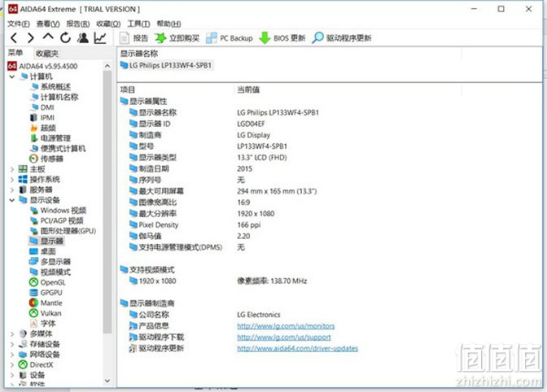This screenshot has width=547, height=392.
Task: Collapse the 计算机 tree node
Action: pyautogui.click(x=12, y=76)
